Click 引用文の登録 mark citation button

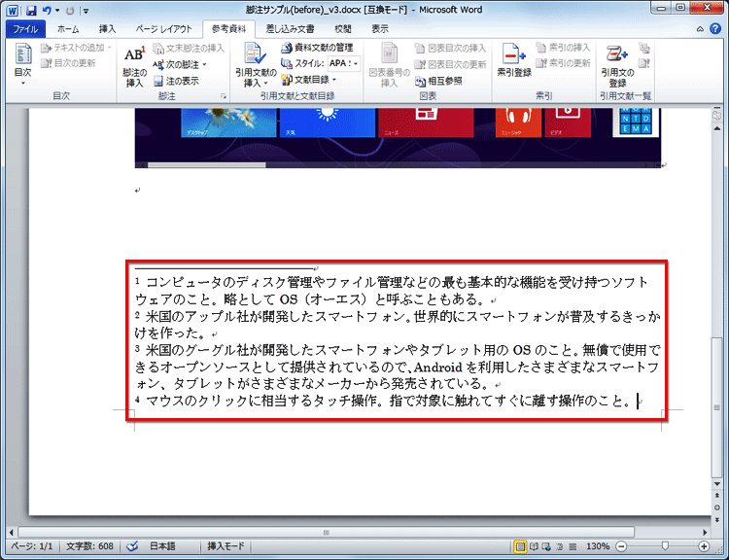pos(617,66)
